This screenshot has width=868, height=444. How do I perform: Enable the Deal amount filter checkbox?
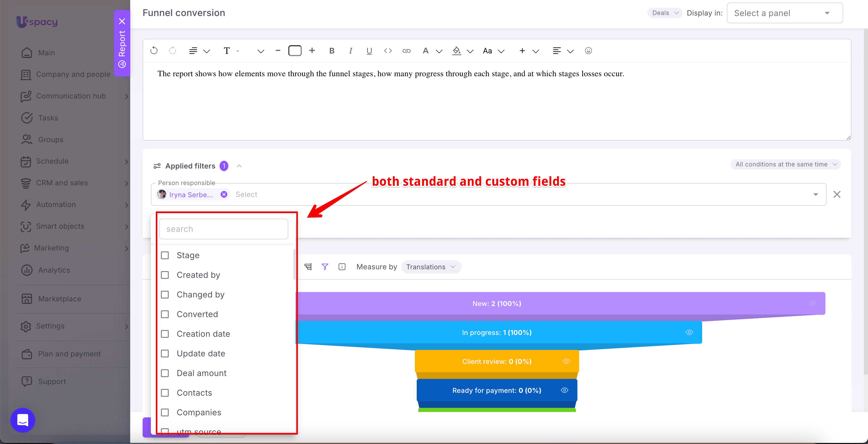click(165, 373)
